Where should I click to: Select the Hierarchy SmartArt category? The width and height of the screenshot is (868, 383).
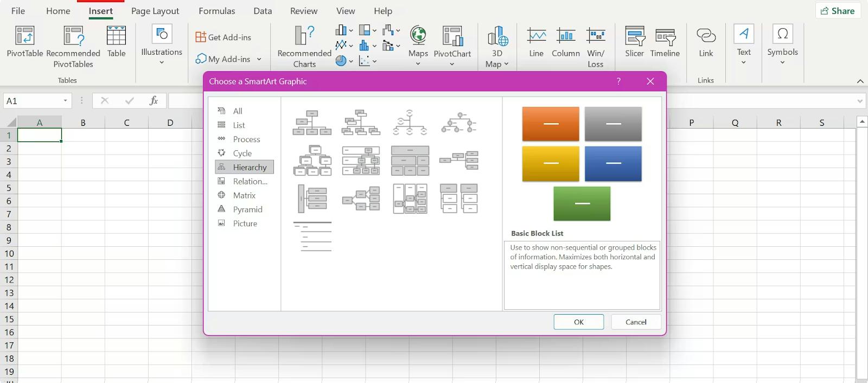pos(244,167)
